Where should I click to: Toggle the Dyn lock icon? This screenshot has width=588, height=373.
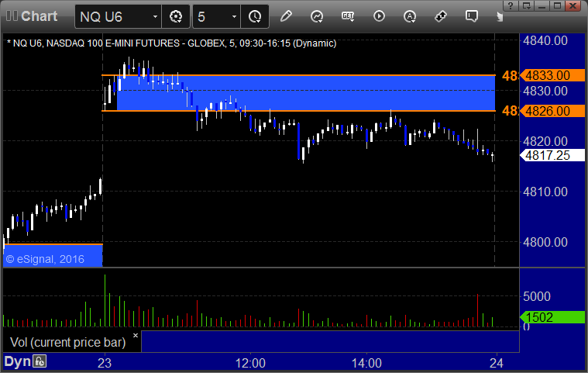tap(40, 361)
